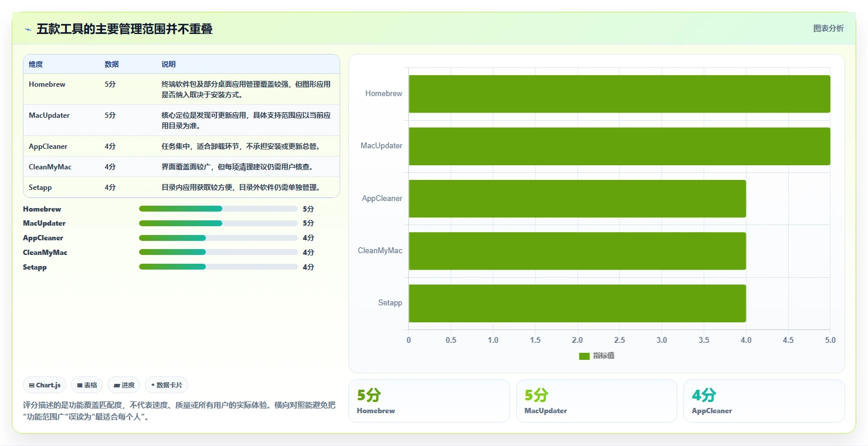Click the description starting 任务集中，适合卸载环节

tap(240, 147)
